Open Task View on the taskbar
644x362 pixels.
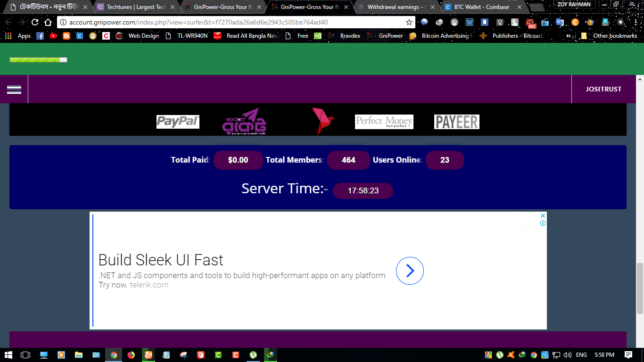click(25, 355)
